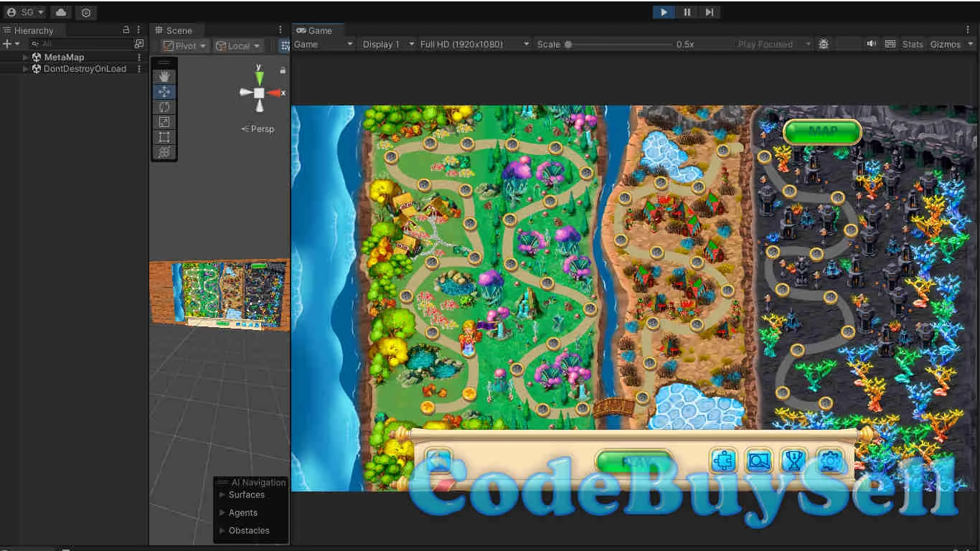The image size is (980, 551).
Task: Toggle the Shortcuts keyboard icon
Action: coord(890,44)
